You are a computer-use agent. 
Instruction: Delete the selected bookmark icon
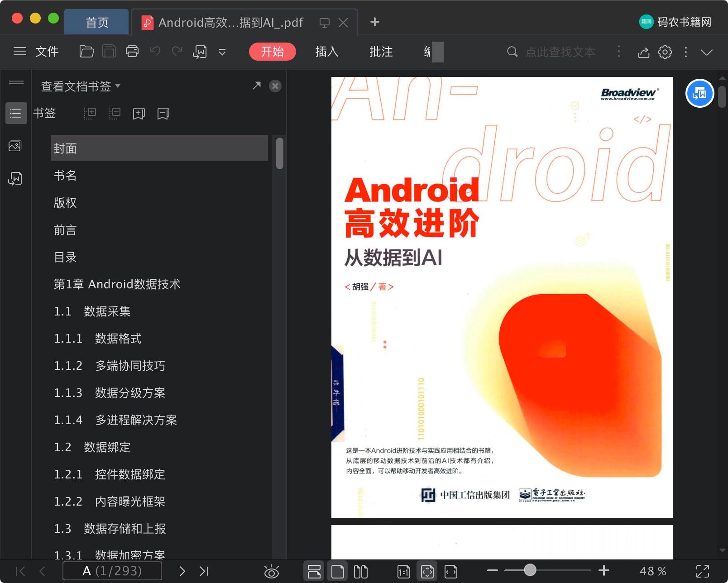tap(163, 114)
